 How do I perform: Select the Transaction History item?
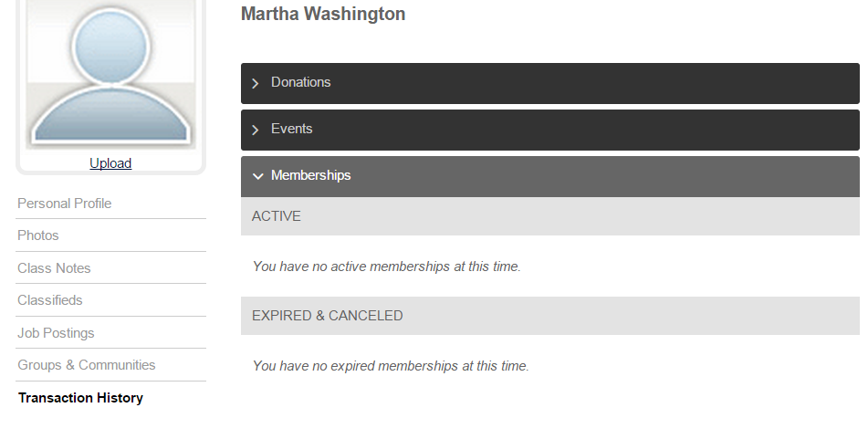point(81,398)
